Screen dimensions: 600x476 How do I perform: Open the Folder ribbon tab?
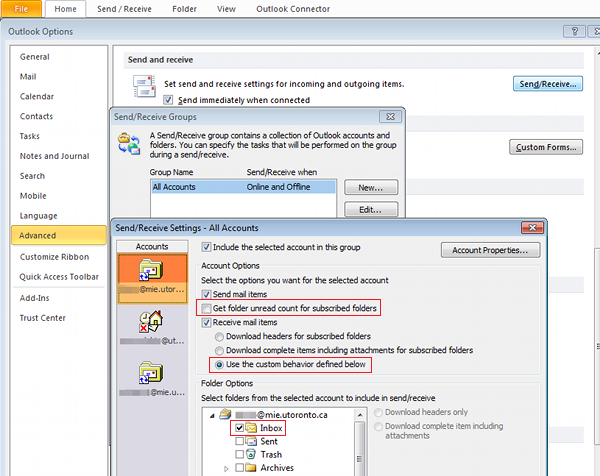[184, 9]
